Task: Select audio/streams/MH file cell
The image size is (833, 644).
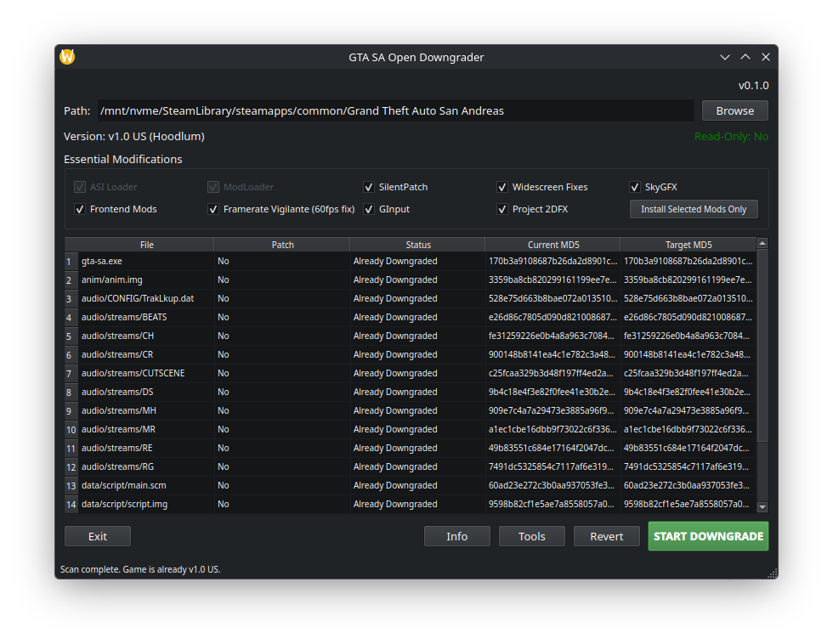Action: tap(146, 410)
